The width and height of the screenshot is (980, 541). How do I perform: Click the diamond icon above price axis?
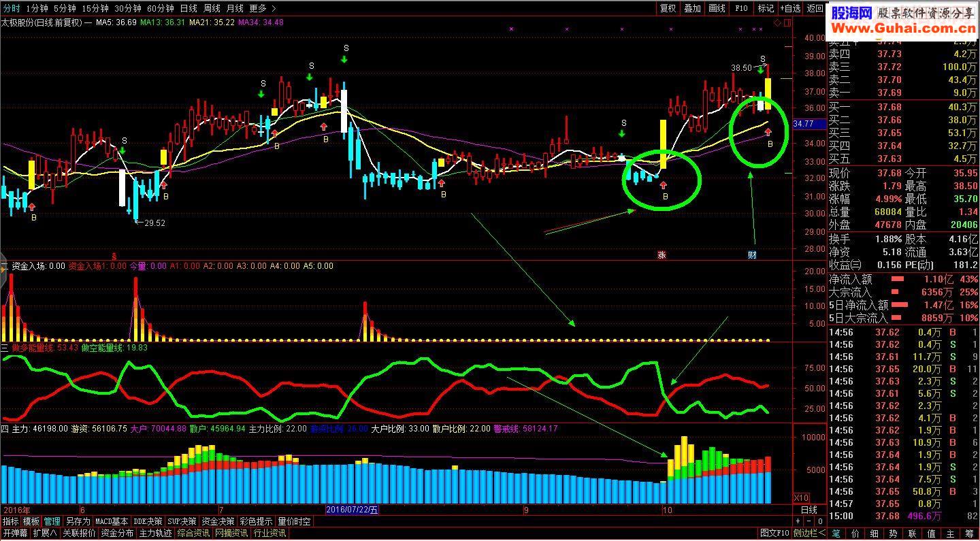(x=778, y=22)
